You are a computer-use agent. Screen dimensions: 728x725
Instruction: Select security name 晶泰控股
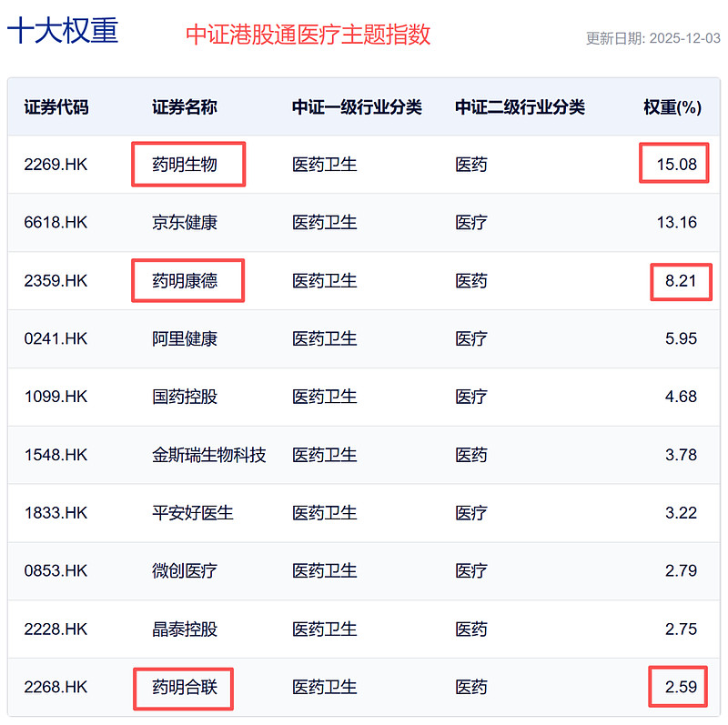[x=185, y=629]
